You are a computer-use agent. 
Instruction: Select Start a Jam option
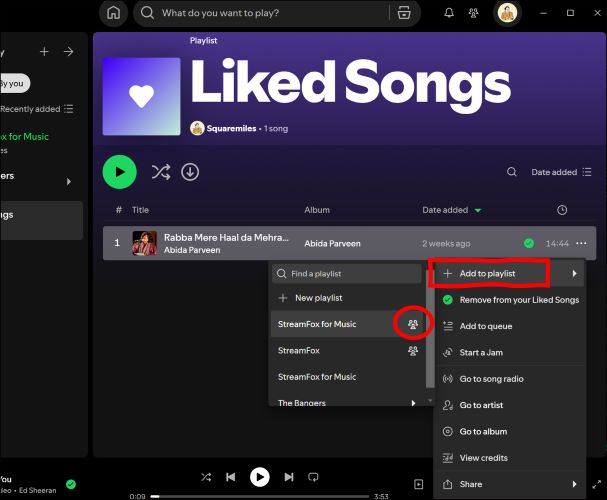pyautogui.click(x=511, y=353)
